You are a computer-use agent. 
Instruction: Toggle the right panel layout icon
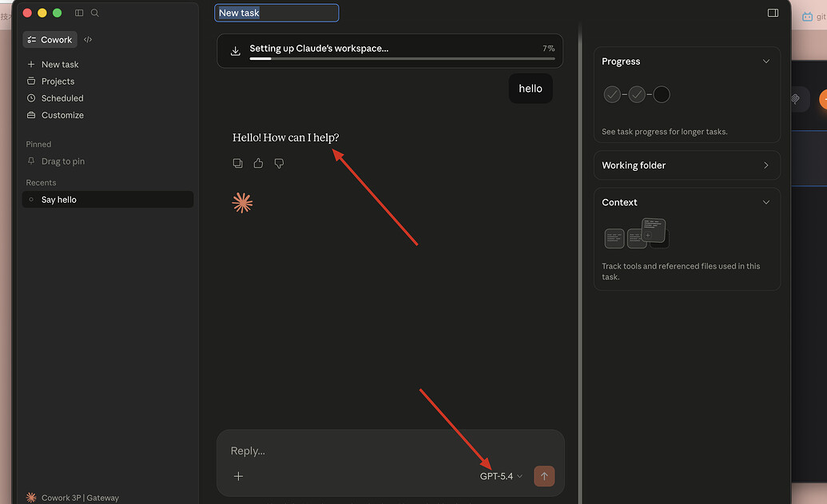tap(773, 13)
